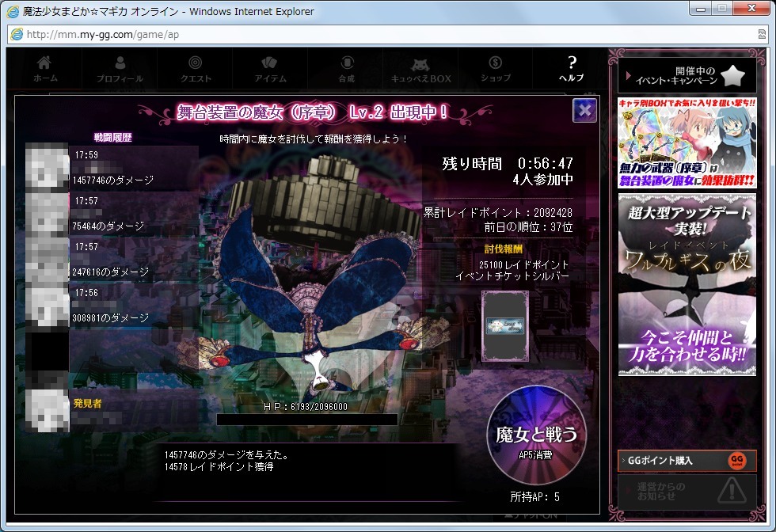776x532 pixels.
Task: Select the 1457746のダメージ history entry
Action: click(x=134, y=168)
